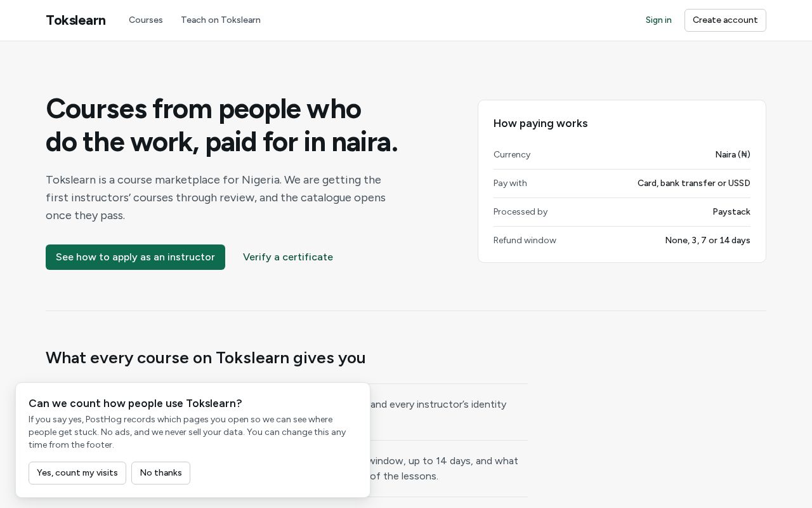
Task: Click the Sign in link
Action: tap(658, 20)
